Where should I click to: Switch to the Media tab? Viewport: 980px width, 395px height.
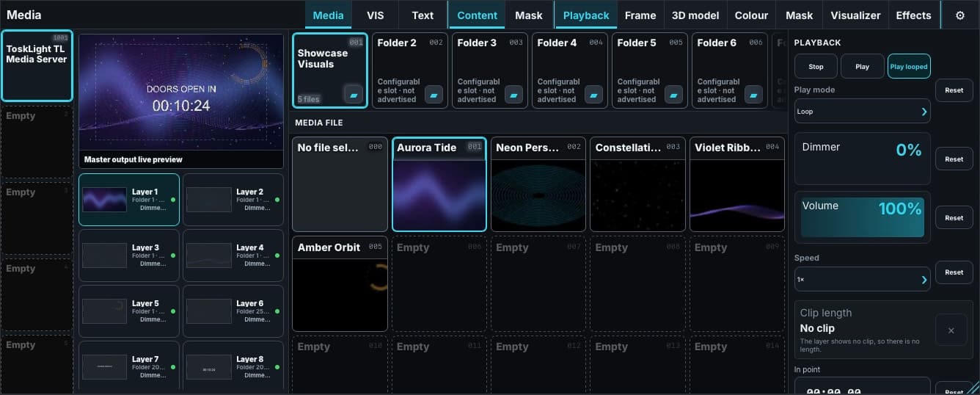point(328,15)
